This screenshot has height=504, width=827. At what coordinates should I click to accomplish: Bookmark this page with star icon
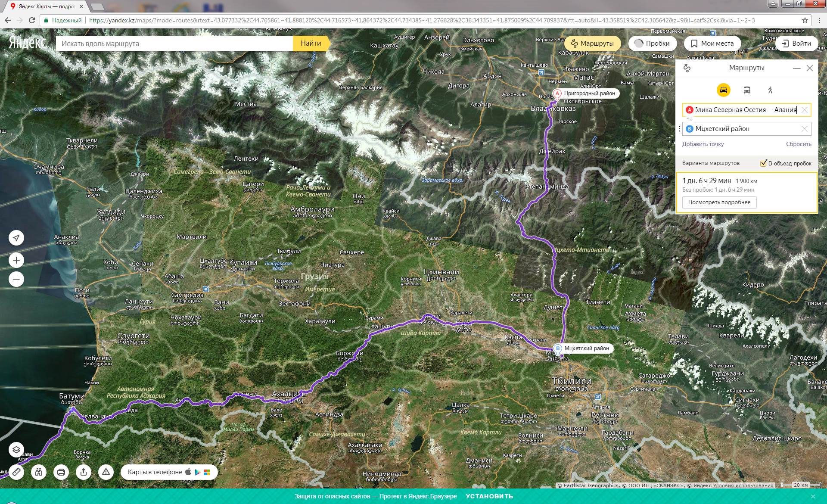805,20
